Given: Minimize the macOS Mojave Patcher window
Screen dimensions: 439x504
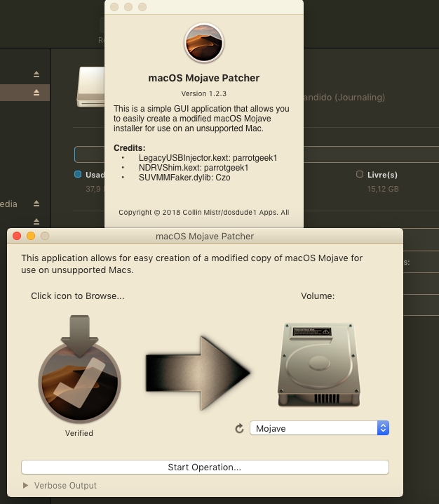Looking at the screenshot, I should (x=31, y=237).
